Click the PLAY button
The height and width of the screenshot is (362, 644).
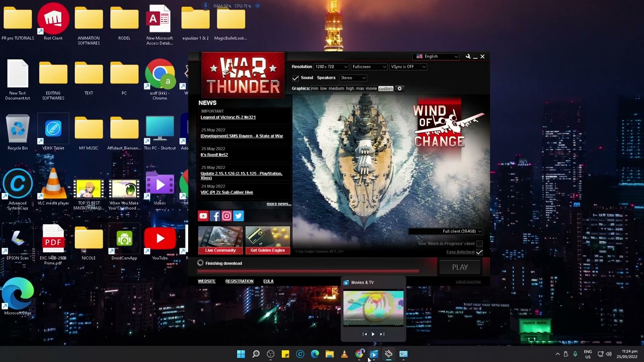point(460,267)
